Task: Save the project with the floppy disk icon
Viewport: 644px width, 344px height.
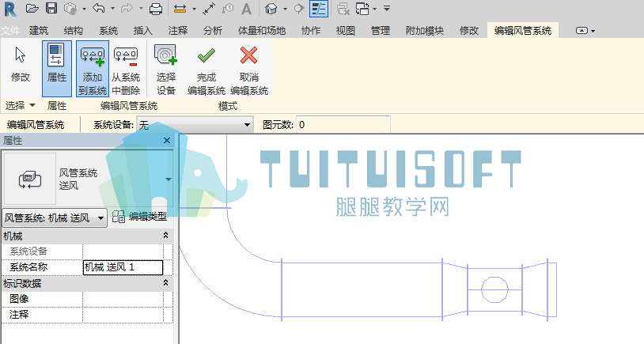Action: click(51, 9)
